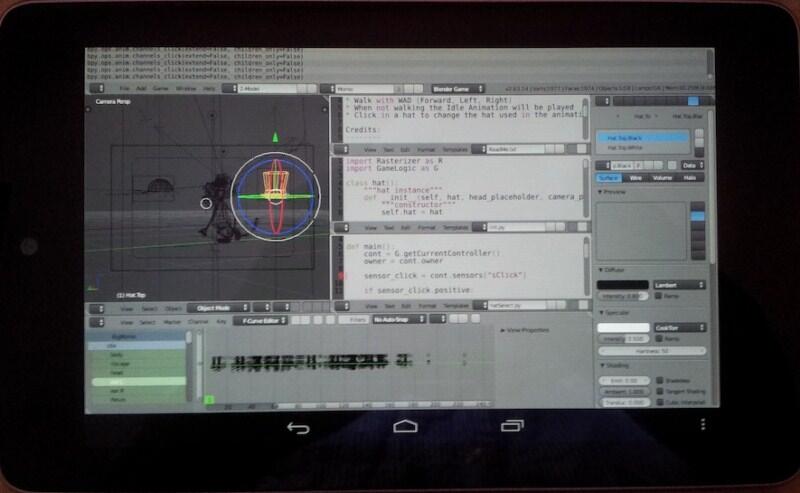
Task: Click the diffuse Intensity slider
Action: 623,296
